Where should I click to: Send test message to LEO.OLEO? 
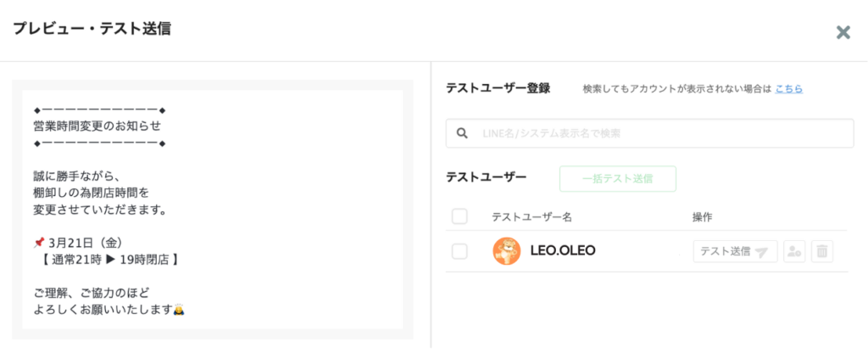click(x=734, y=251)
